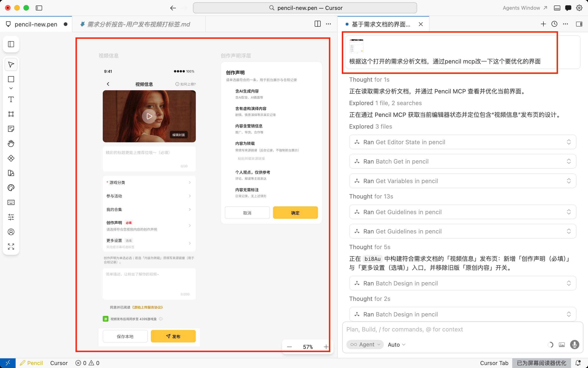Toggle the chat bubble icon in title bar

click(568, 8)
